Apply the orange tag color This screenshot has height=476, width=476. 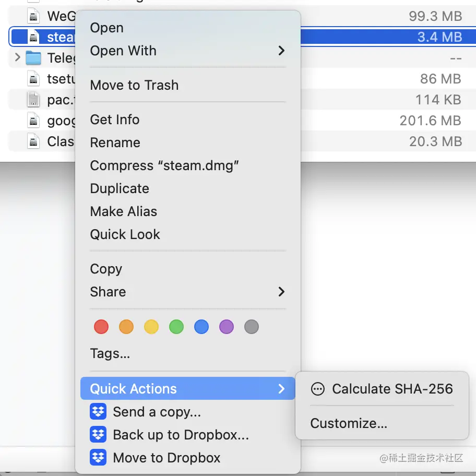click(x=126, y=327)
